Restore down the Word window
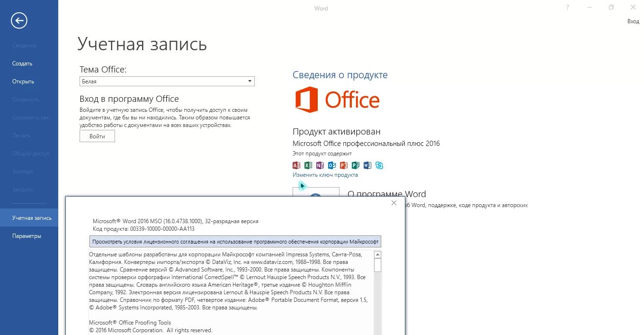 coord(611,8)
